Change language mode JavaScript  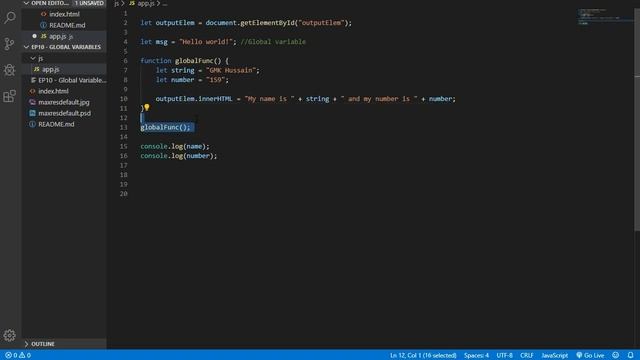tap(554, 355)
